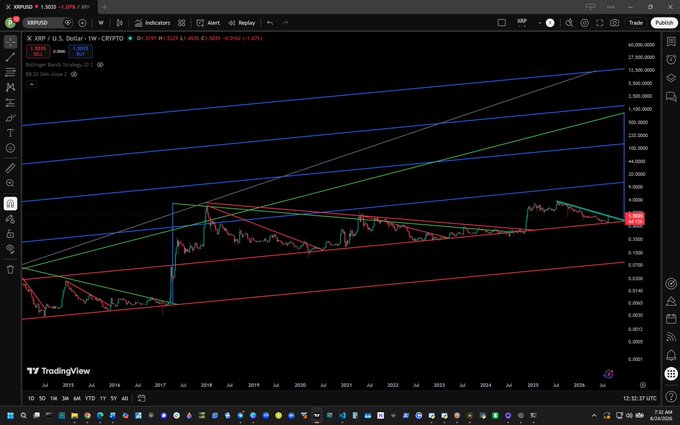Publish the chart idea
The image size is (680, 425).
point(664,23)
